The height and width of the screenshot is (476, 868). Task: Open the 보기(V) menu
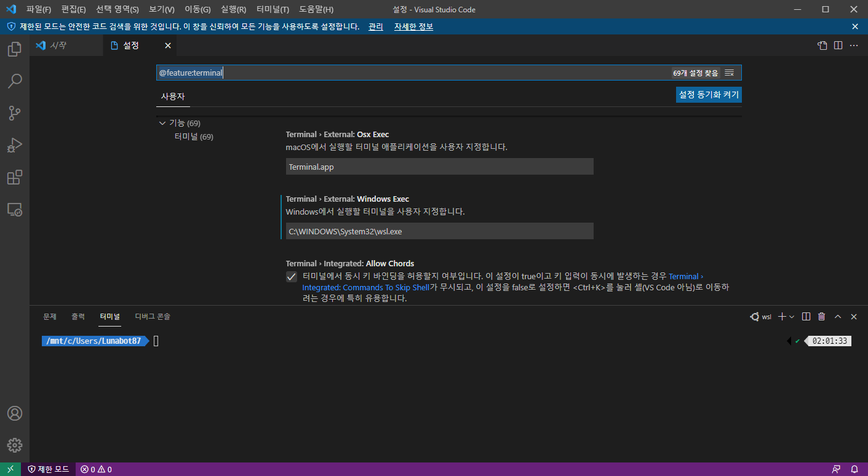tap(162, 9)
